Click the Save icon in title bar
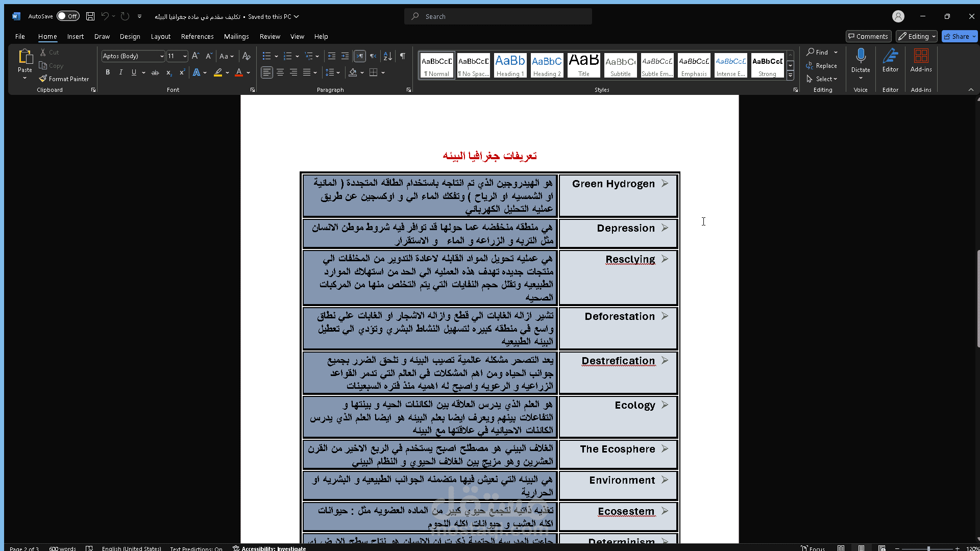Image resolution: width=980 pixels, height=551 pixels. tap(90, 16)
